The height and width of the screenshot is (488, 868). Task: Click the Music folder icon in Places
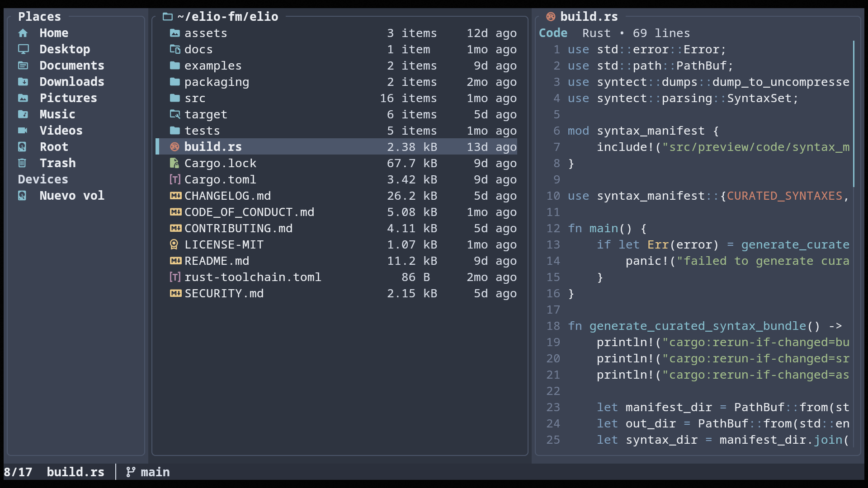pos(23,114)
